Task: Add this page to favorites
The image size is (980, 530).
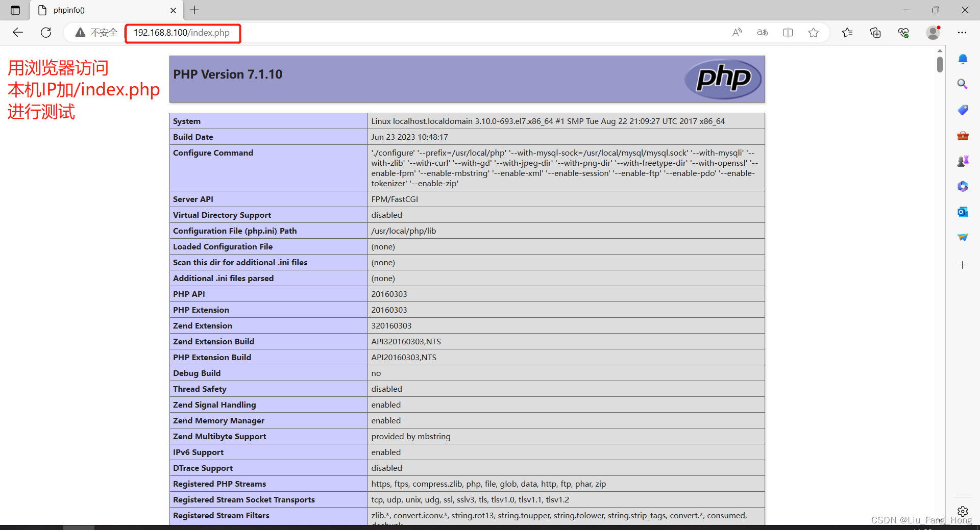Action: tap(814, 33)
